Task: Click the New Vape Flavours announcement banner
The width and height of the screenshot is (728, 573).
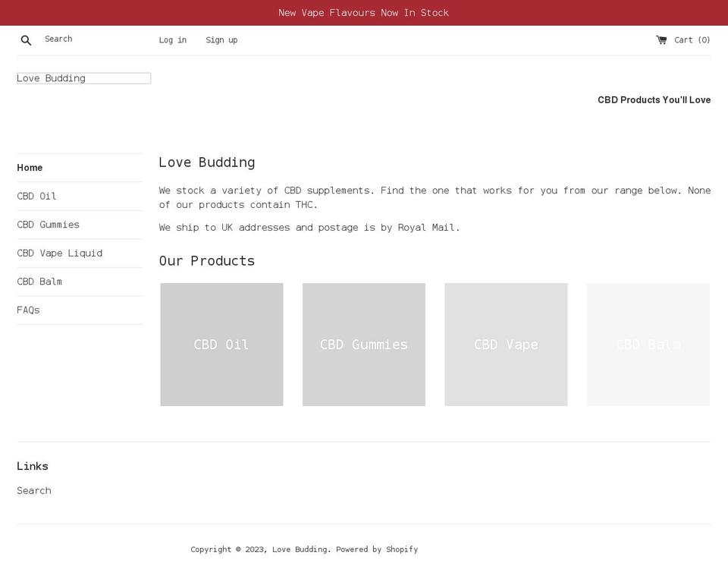Action: [364, 13]
